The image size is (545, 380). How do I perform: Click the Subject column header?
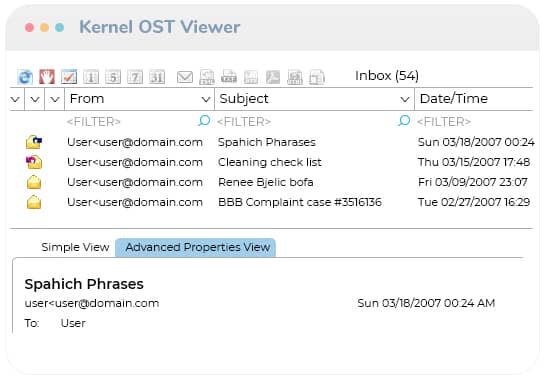[x=314, y=99]
